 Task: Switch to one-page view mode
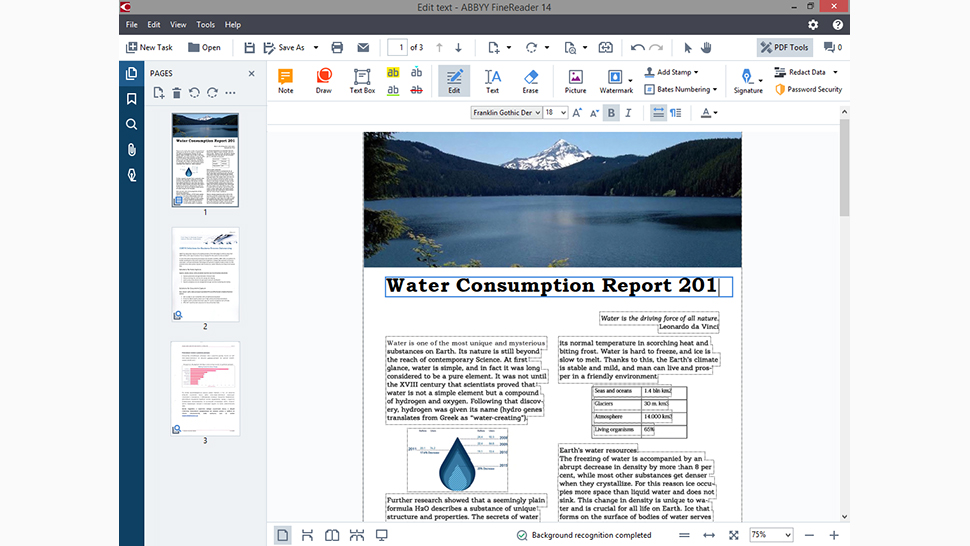[283, 535]
